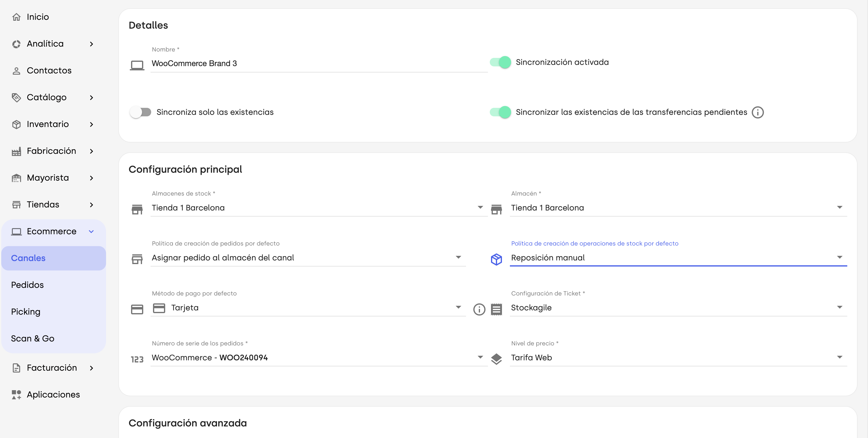Open Configuración de Ticket dropdown
Screen dimensions: 868x438
[x=678, y=307]
